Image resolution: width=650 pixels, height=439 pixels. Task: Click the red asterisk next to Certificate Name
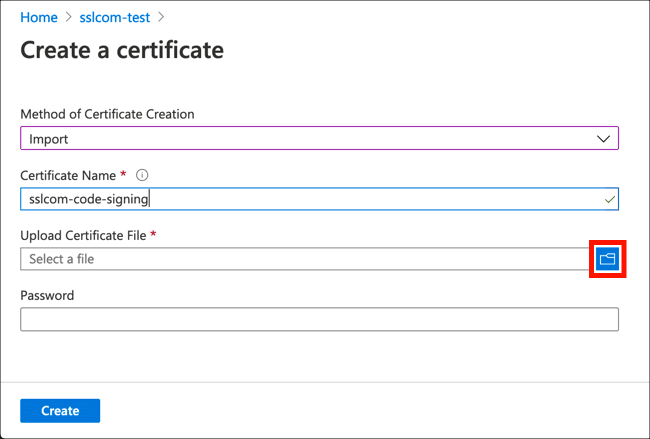point(123,175)
